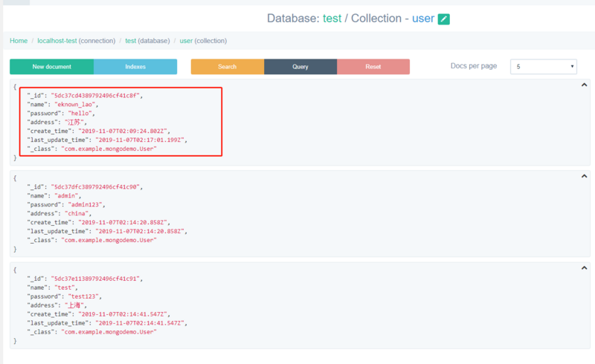Click create_time value 2019-11-07T02:14:41.547Z
595x364 pixels.
pyautogui.click(x=123, y=314)
